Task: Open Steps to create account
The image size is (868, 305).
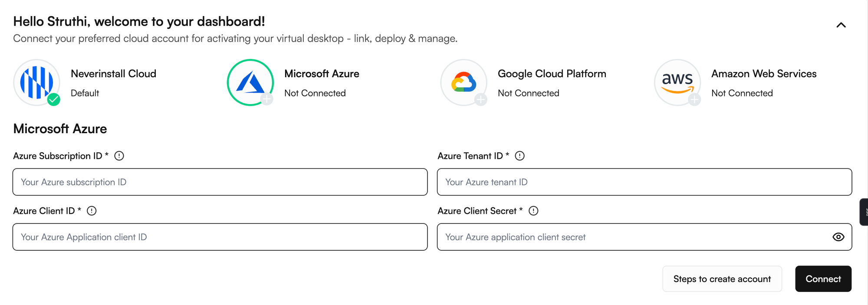Action: [722, 279]
